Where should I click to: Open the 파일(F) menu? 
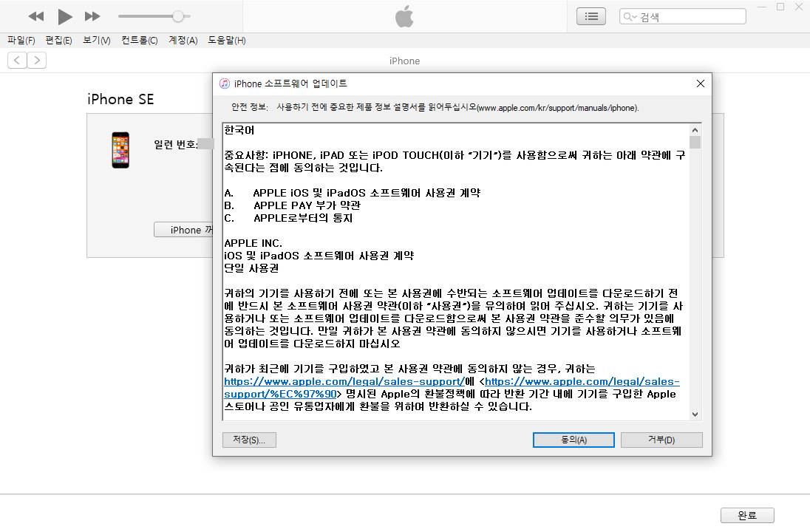point(21,41)
